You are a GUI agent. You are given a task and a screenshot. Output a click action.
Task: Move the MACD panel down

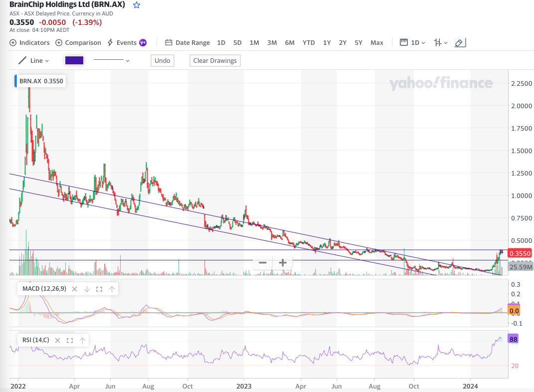tap(87, 289)
